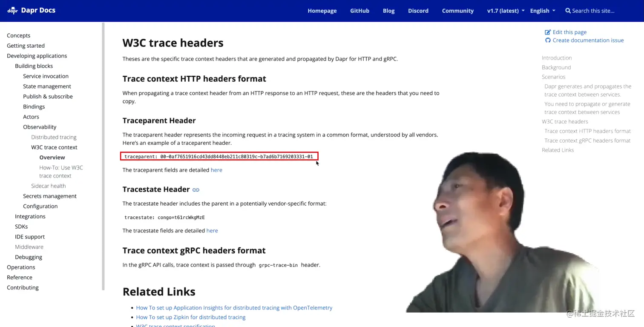
Task: Click the tracestate: congo=t61rcWkgMzE code line
Action: point(164,218)
